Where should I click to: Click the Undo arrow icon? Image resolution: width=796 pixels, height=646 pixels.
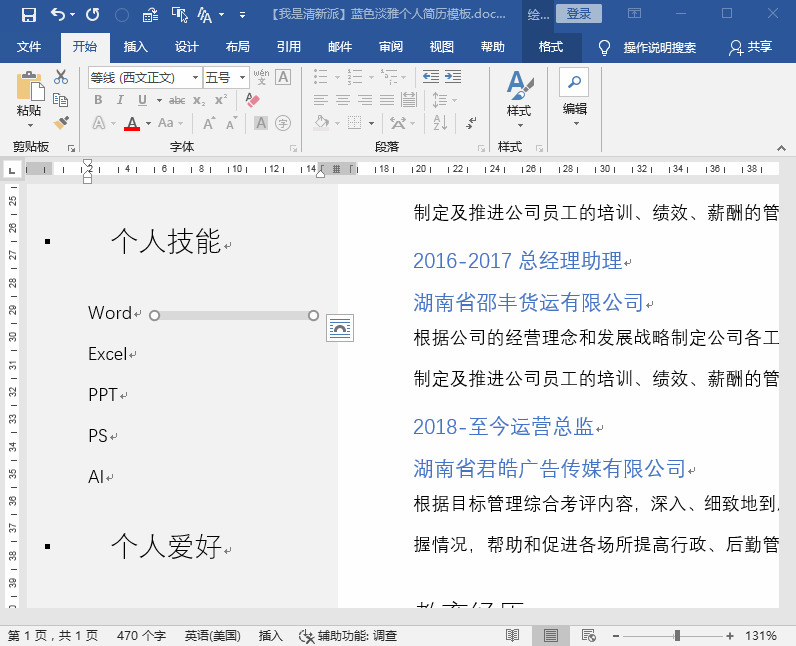58,15
